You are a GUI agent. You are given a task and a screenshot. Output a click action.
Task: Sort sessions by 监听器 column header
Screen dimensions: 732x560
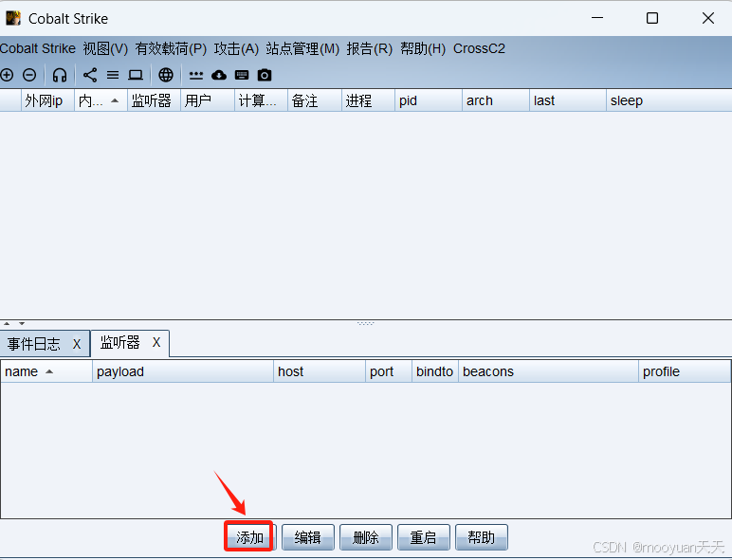pyautogui.click(x=154, y=100)
